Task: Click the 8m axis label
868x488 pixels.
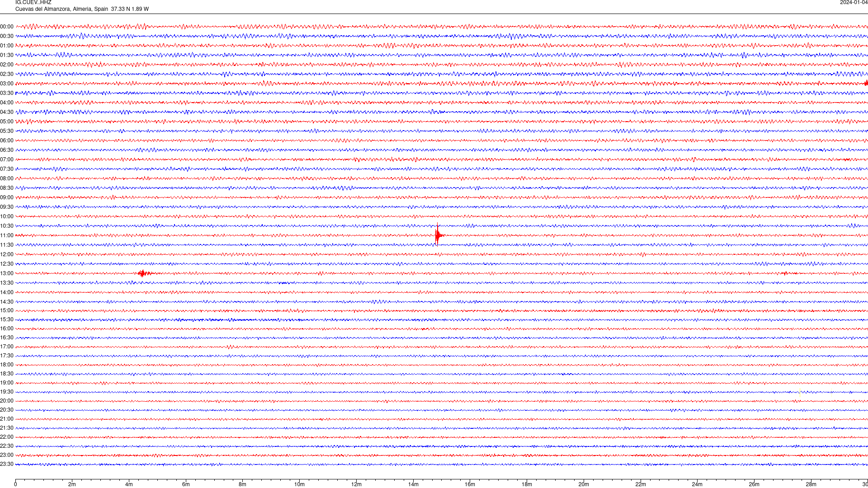Action: click(x=243, y=484)
